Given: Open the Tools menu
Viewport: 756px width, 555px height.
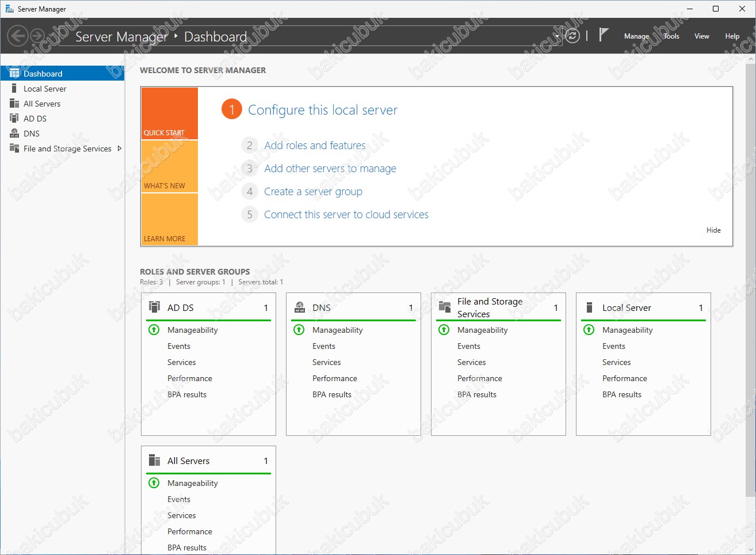Looking at the screenshot, I should coord(671,36).
